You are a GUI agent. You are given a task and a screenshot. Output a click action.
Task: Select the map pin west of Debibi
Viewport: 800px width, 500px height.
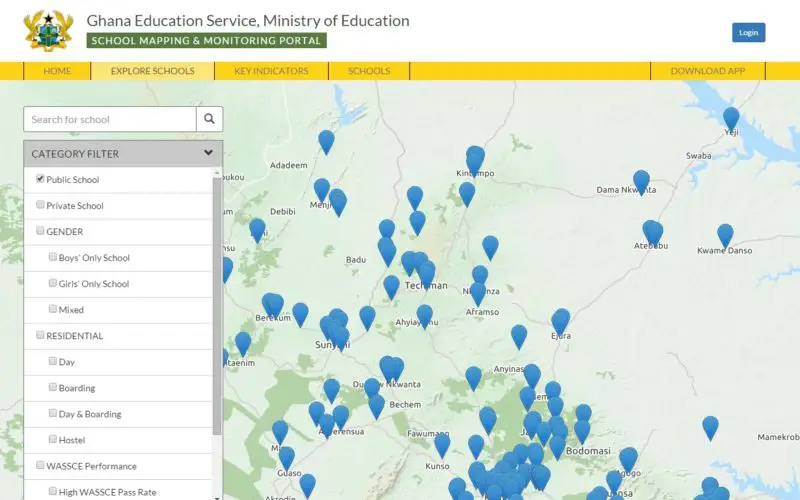257,231
